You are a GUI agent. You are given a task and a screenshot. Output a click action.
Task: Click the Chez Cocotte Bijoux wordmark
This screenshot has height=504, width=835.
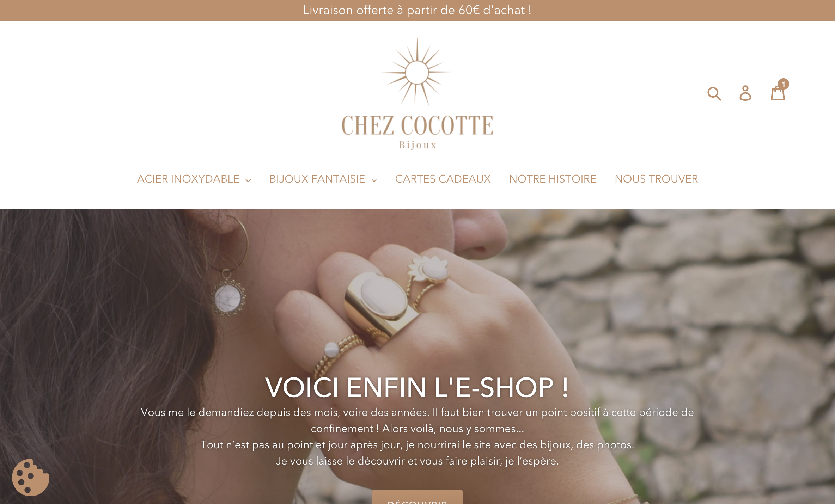click(x=417, y=132)
